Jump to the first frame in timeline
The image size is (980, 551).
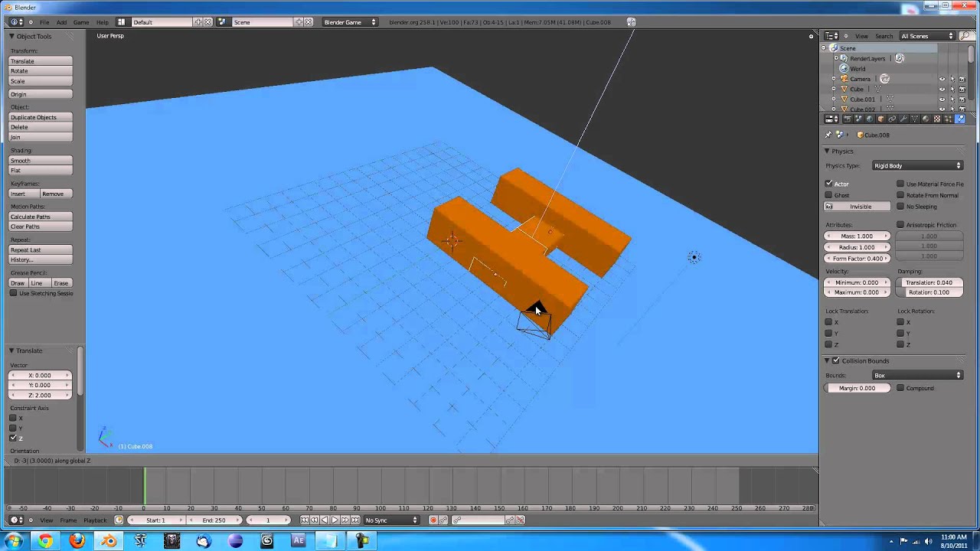(x=305, y=520)
